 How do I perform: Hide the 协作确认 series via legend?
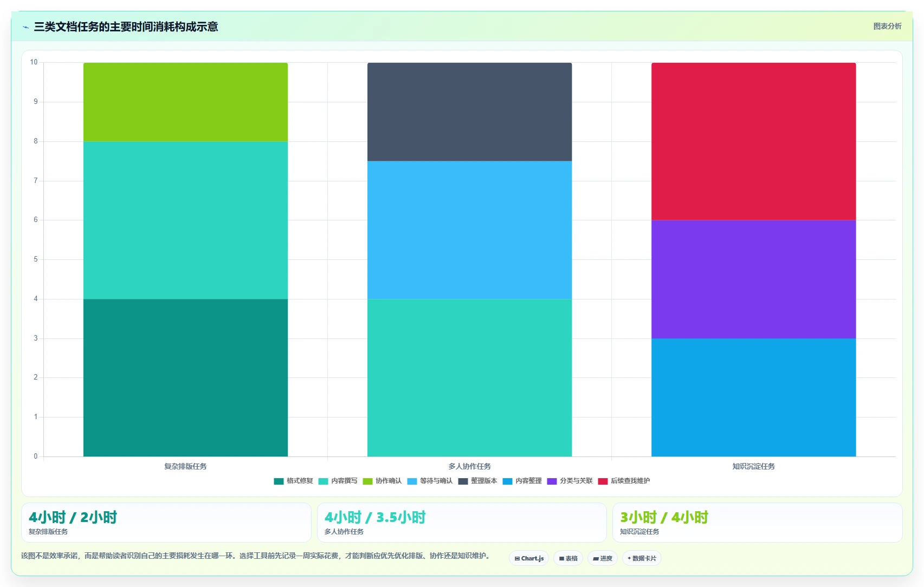382,481
